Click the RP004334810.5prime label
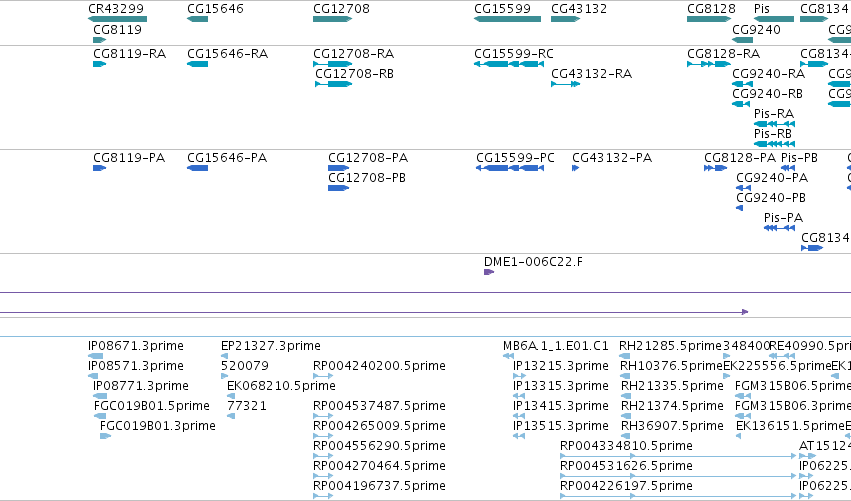 [626, 446]
